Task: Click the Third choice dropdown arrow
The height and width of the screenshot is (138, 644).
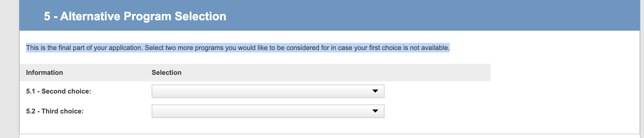Action: click(x=375, y=111)
